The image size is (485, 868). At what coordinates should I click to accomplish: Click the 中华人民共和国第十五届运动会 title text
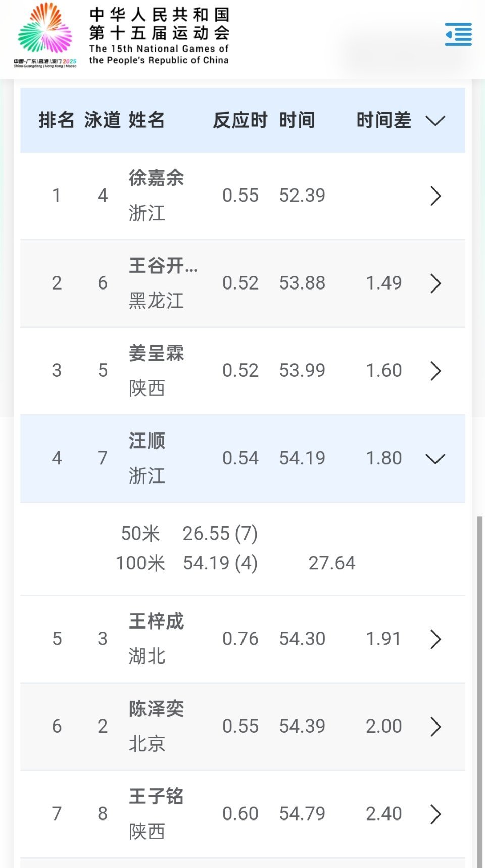(x=159, y=24)
